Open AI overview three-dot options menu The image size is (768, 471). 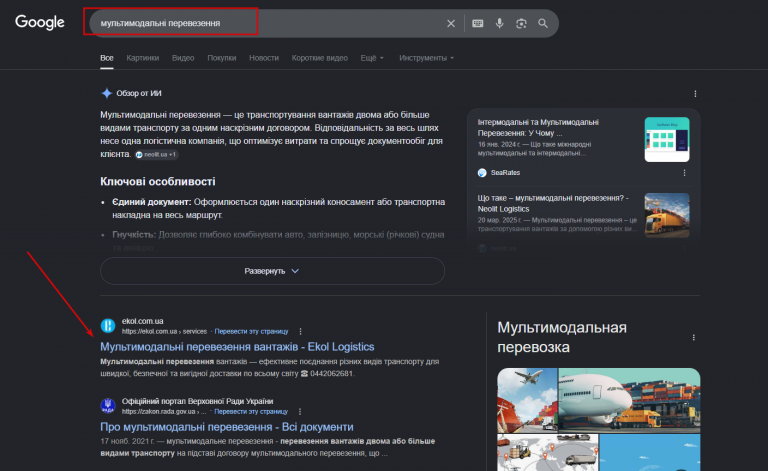pyautogui.click(x=695, y=94)
